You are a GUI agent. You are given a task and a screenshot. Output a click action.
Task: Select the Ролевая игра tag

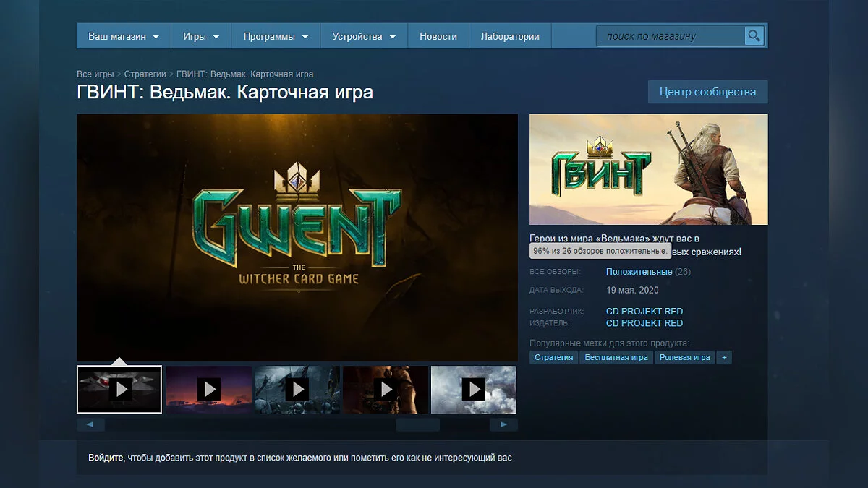tap(684, 358)
